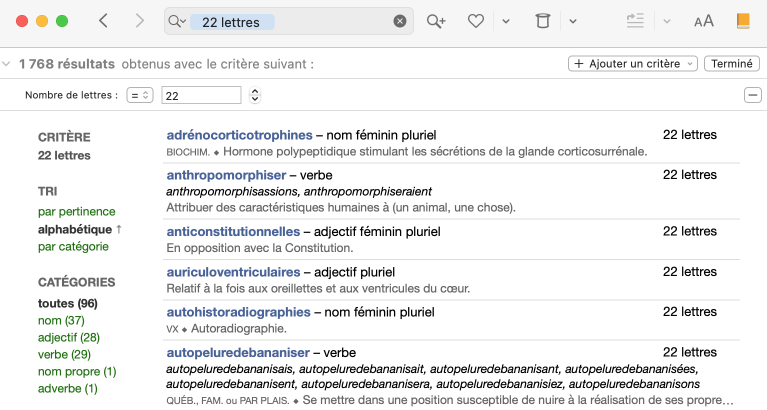Go back with the left arrow

click(x=104, y=21)
